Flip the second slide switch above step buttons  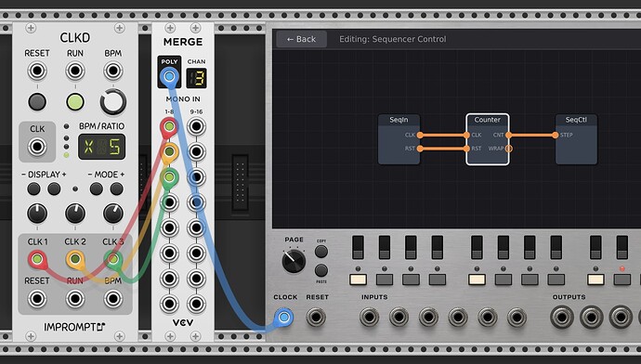pyautogui.click(x=385, y=247)
